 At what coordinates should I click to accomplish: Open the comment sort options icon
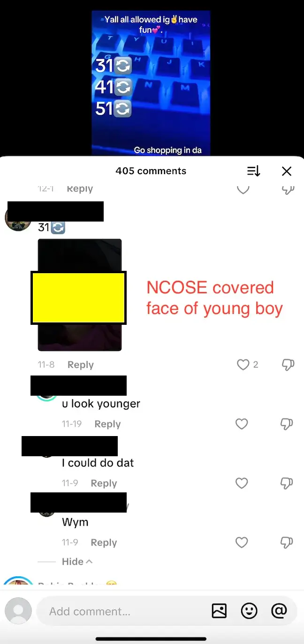[253, 171]
